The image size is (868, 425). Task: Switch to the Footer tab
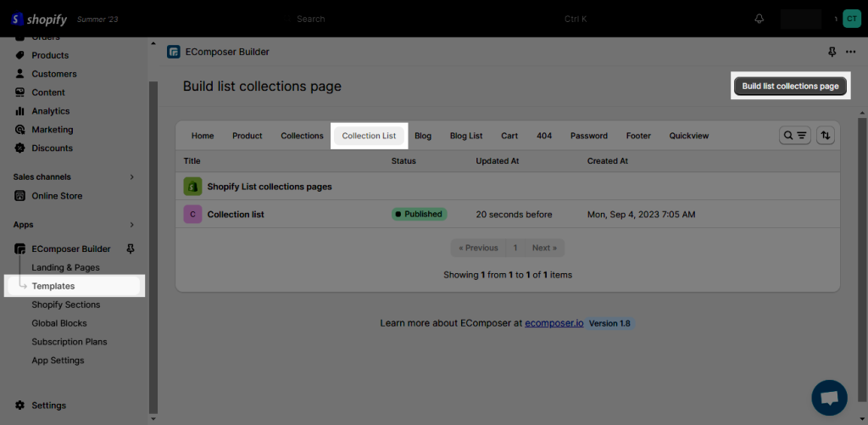tap(639, 136)
